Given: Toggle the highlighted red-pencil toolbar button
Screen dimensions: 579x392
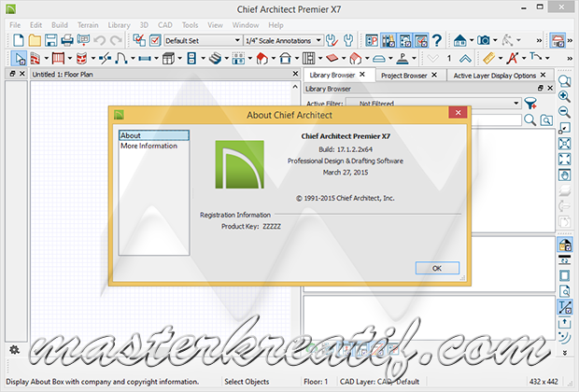Looking at the screenshot, I should point(421,40).
